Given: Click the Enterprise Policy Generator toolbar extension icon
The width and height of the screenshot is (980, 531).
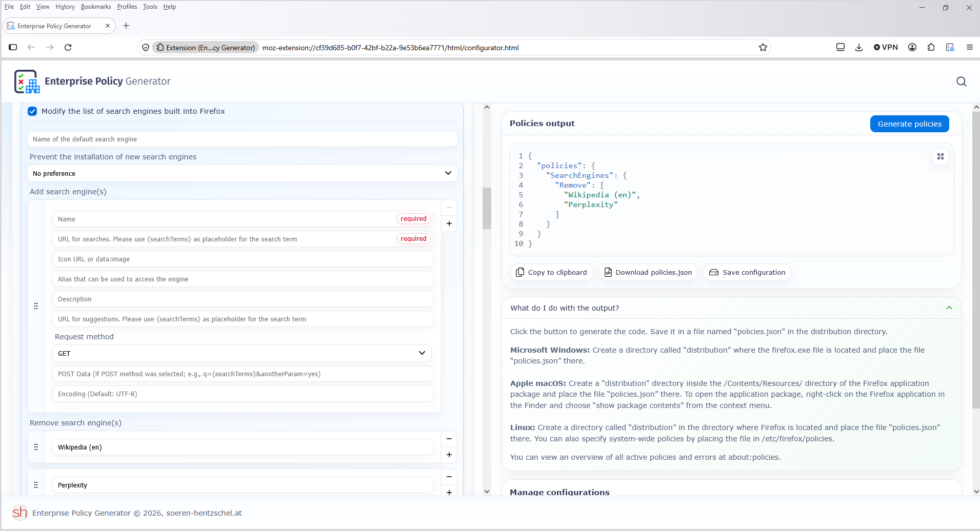Looking at the screenshot, I should click(x=950, y=47).
